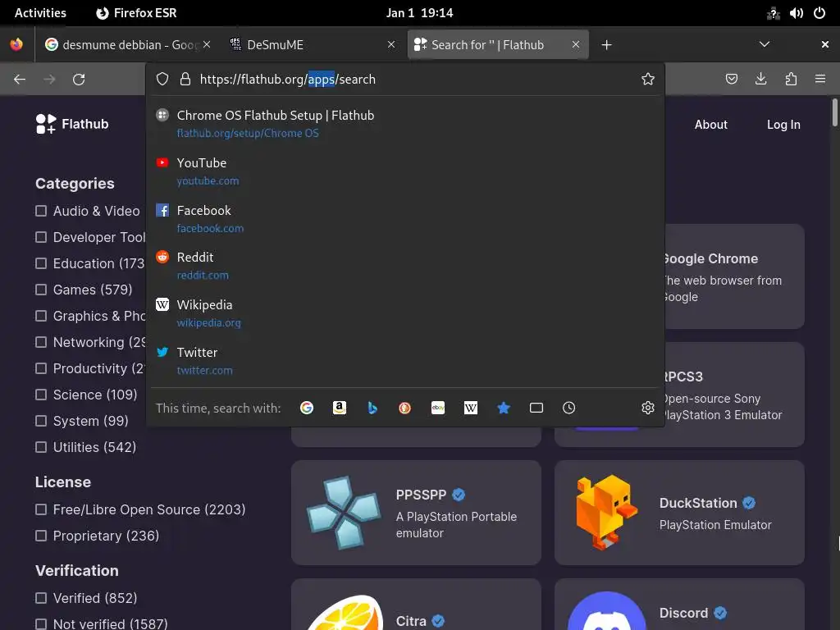Search this time with Amazon icon
Screen dimensions: 840x630
pyautogui.click(x=339, y=409)
